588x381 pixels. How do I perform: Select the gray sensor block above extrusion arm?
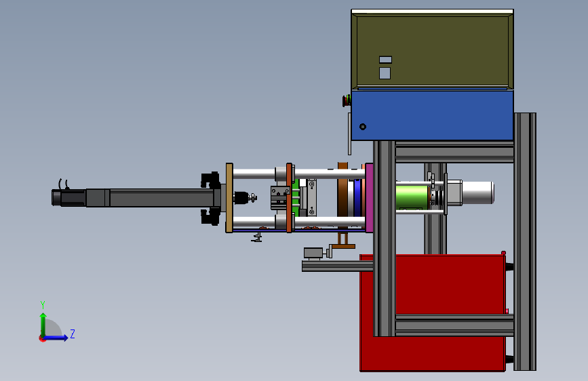[x=313, y=254]
